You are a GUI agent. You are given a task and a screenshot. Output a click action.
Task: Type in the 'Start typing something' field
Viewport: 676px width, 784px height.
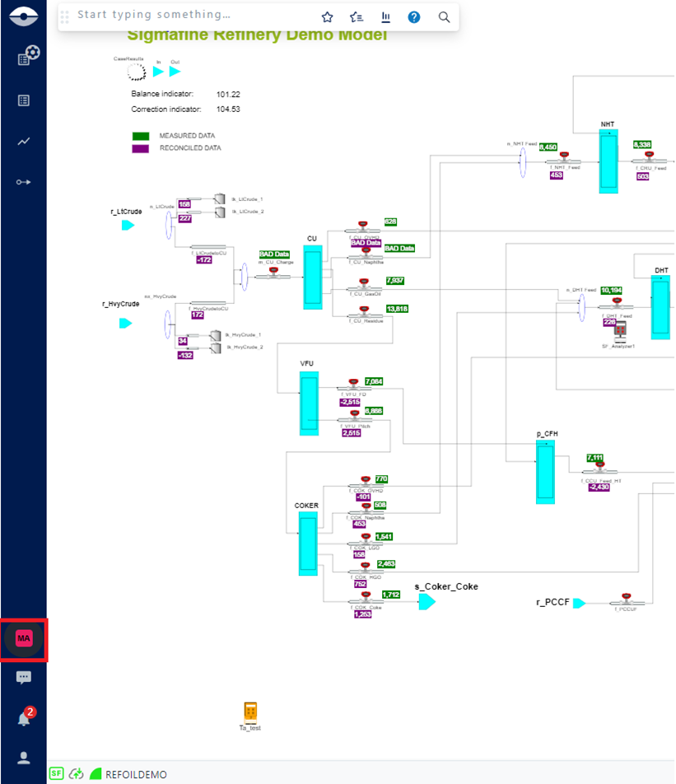click(189, 16)
